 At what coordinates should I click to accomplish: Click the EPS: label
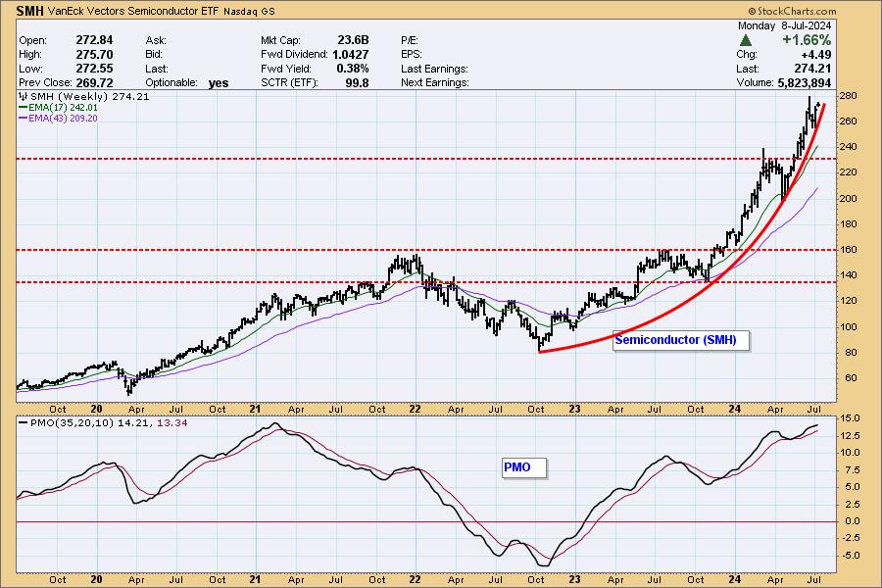412,55
